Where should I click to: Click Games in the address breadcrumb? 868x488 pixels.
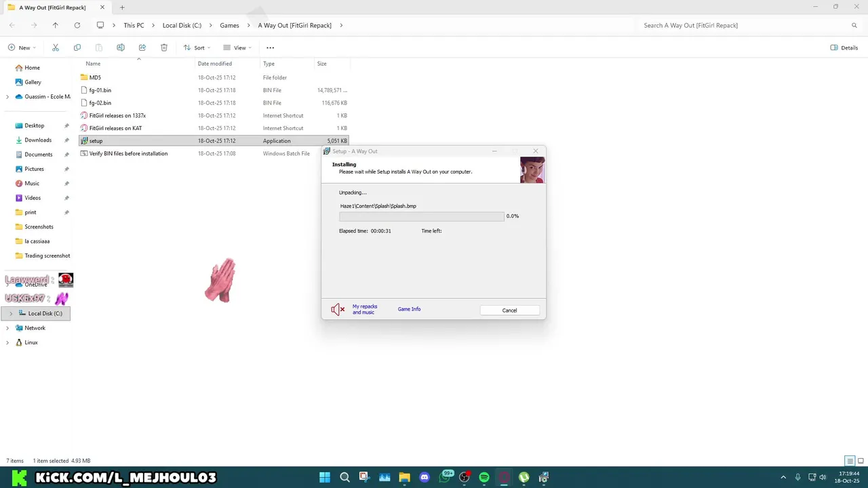point(229,25)
